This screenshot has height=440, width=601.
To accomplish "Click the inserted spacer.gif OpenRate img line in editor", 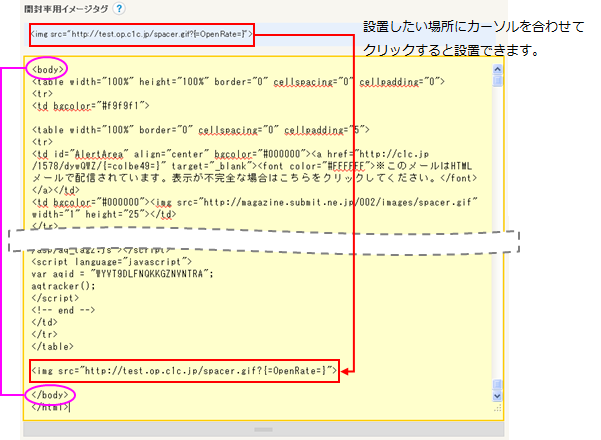I will (x=184, y=371).
